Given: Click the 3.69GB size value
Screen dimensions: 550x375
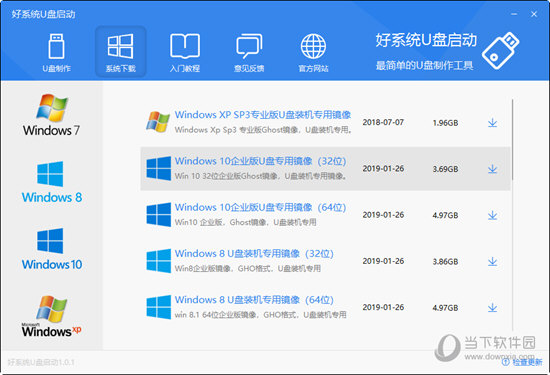Looking at the screenshot, I should (x=445, y=169).
